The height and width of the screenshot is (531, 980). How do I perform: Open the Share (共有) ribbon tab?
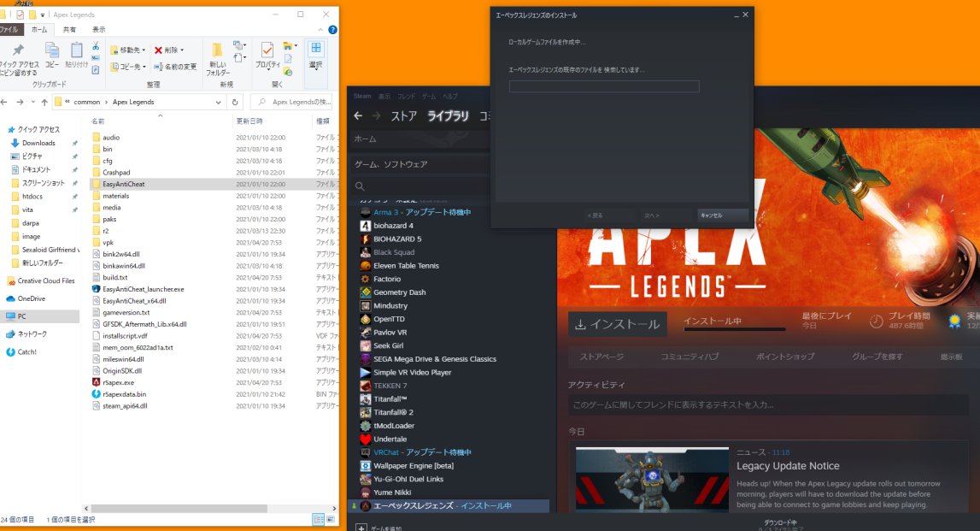click(69, 29)
